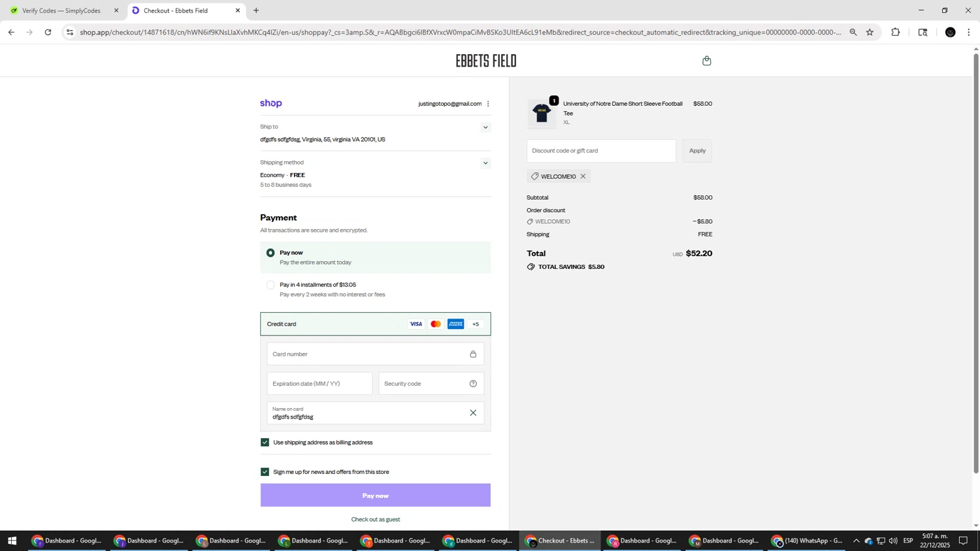Focus the Security code field
This screenshot has height=551, width=980.
[x=431, y=384]
